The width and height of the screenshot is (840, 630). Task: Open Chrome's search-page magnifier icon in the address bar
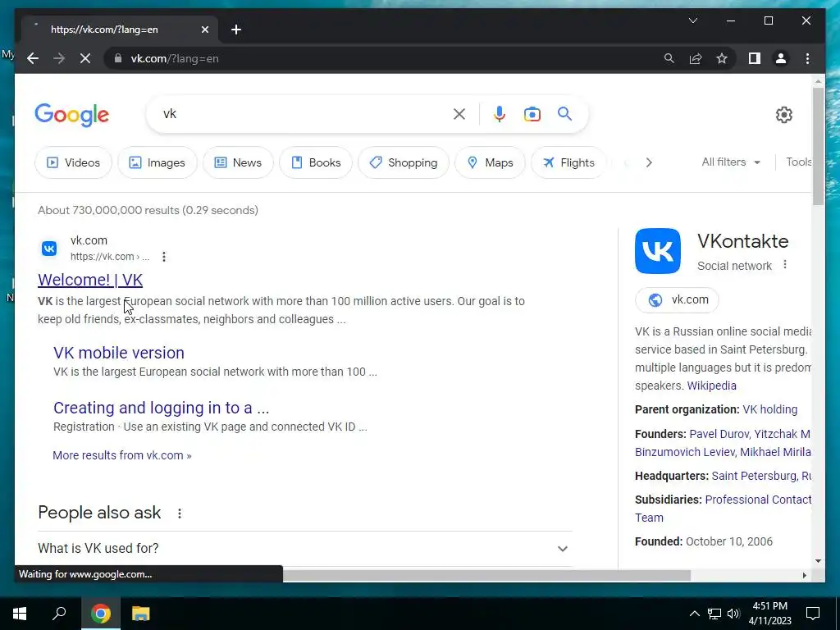click(669, 58)
